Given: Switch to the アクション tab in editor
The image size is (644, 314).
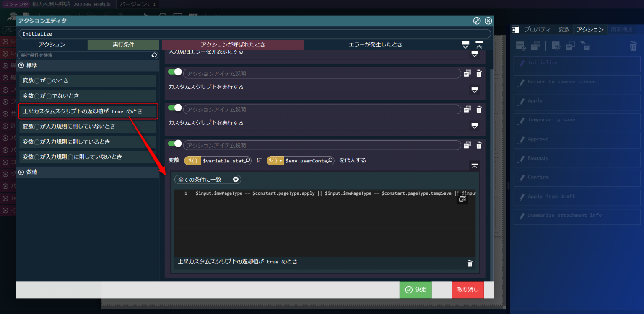Looking at the screenshot, I should [x=52, y=45].
